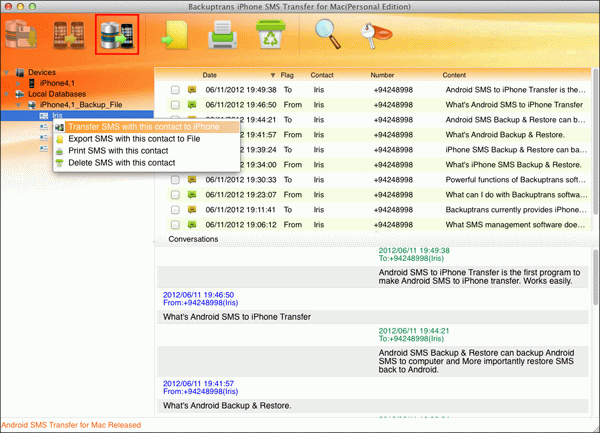Expand the iPhone4,1 device node
Screen dimensions: 600x433
(18, 83)
